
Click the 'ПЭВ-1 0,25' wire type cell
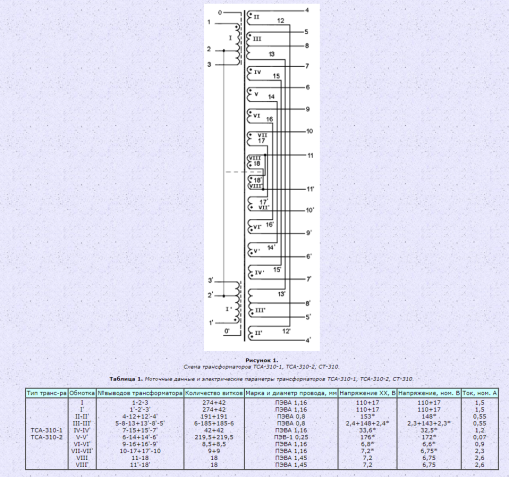[x=291, y=437]
